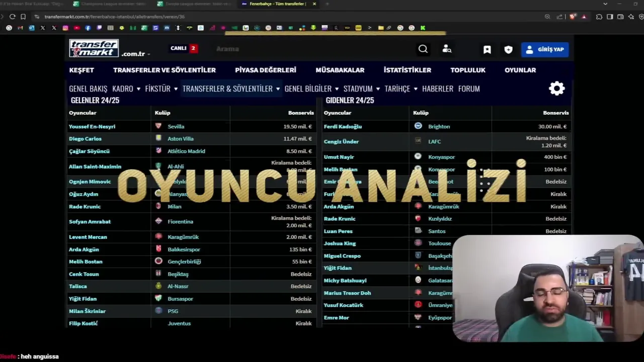The image size is (644, 362).
Task: Open a new browser tab
Action: tap(327, 4)
